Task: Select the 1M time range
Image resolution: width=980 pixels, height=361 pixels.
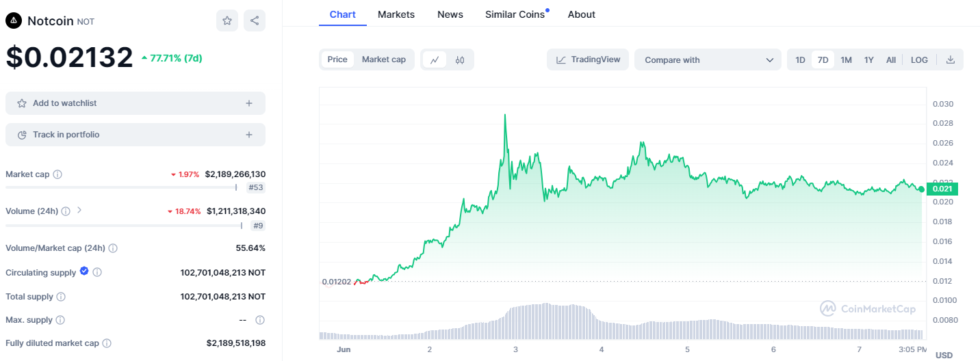Action: pos(846,60)
